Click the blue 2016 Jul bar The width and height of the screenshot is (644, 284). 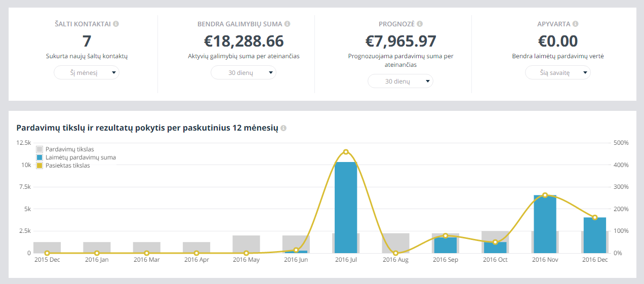(346, 208)
